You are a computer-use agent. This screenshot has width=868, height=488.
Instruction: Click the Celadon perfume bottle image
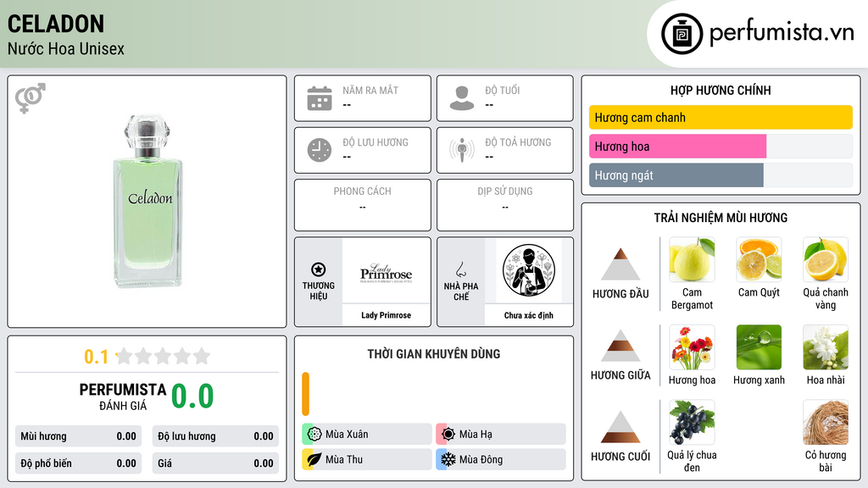pyautogui.click(x=147, y=202)
